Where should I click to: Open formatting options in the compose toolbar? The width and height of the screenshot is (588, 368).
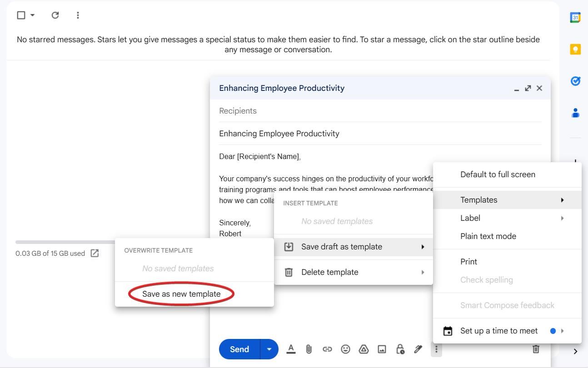(291, 349)
